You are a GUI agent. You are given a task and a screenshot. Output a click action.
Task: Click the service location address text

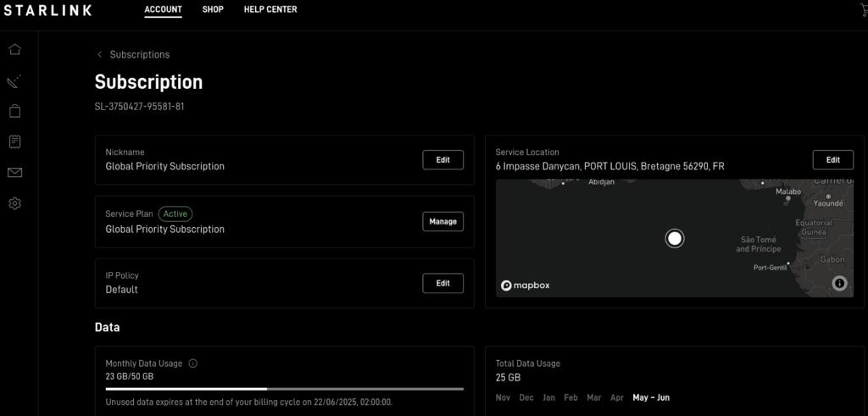609,166
